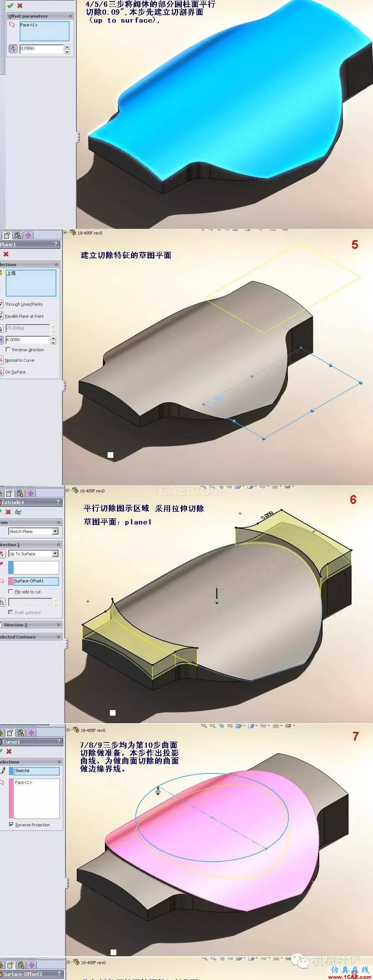Cancel the Extrude4 feature with the red X
Viewport: 373px width, 980px height.
8,512
